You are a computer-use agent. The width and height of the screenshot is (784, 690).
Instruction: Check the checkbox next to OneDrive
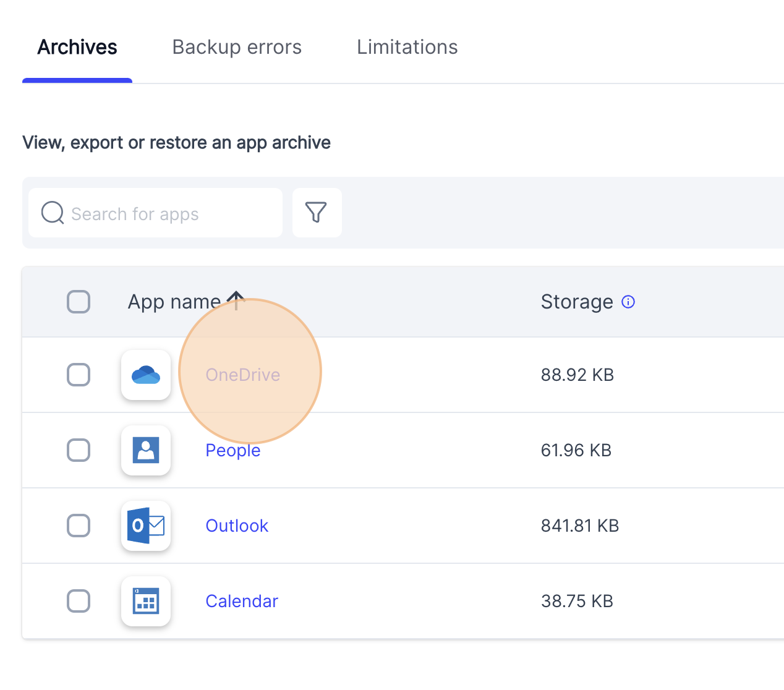point(79,375)
